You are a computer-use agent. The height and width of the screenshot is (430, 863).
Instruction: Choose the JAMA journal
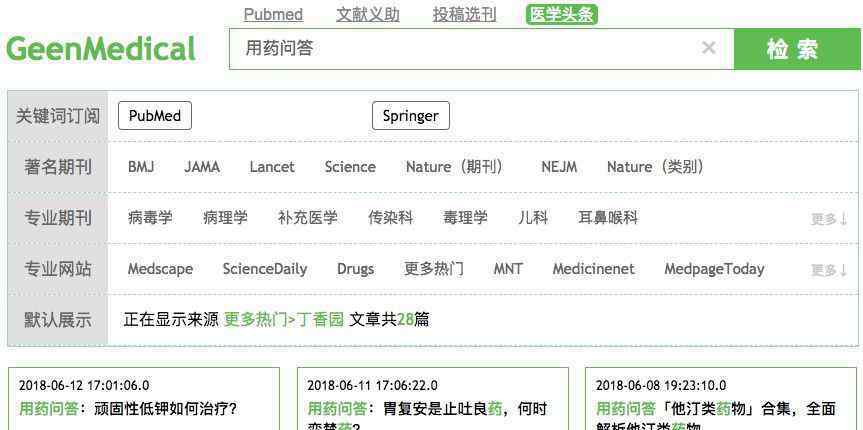[201, 167]
